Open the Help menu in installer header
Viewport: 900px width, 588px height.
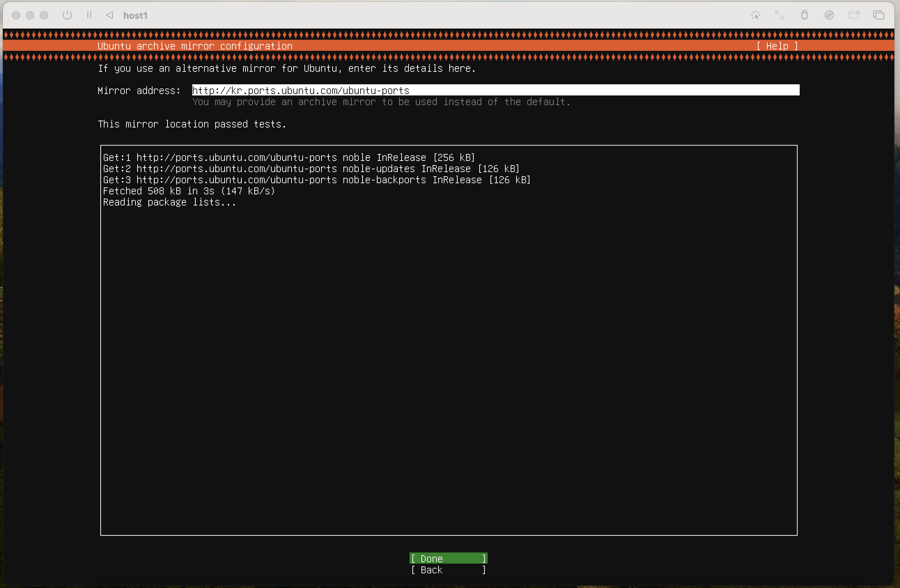pos(777,46)
